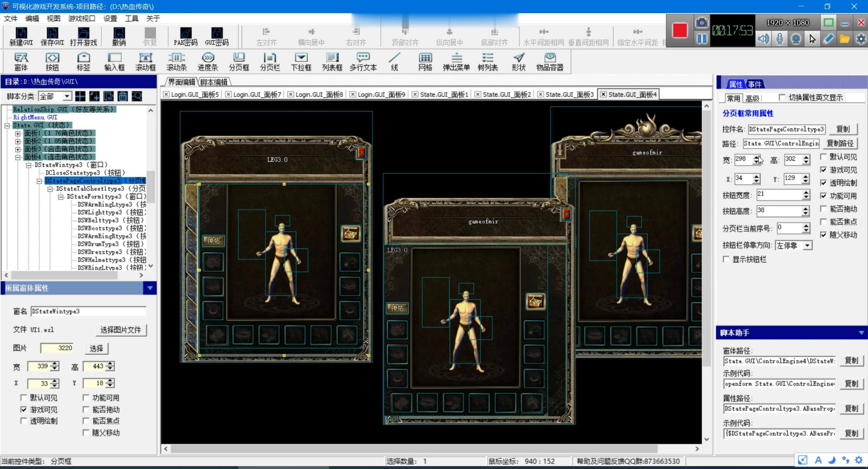Select the 进度条 control tool

click(208, 61)
